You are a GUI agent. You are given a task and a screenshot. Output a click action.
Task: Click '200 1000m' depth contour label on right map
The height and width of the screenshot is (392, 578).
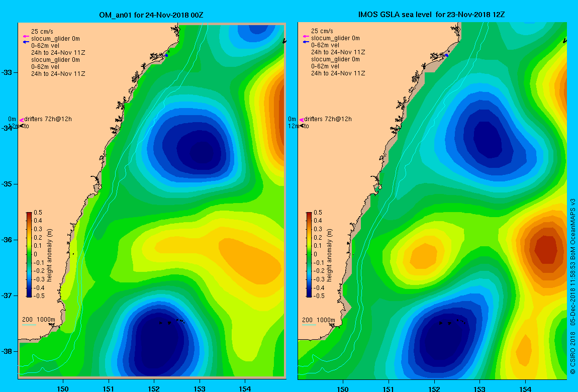click(x=319, y=320)
